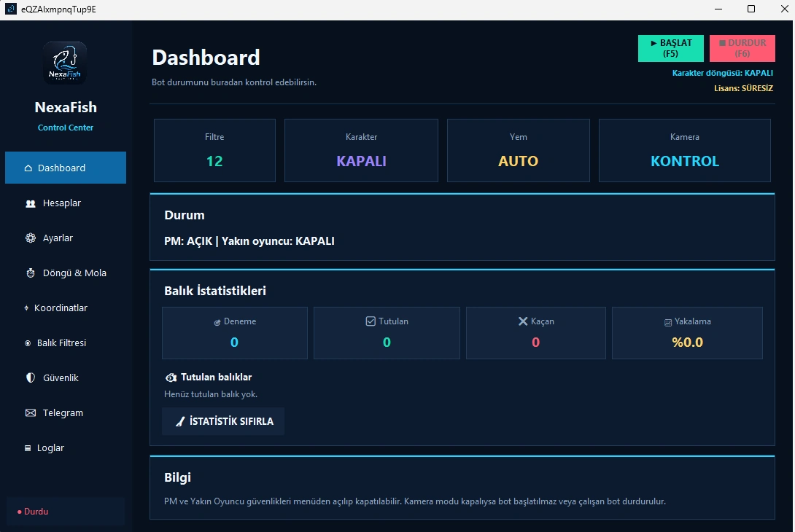Open the Hesaplar section
This screenshot has width=795, height=532.
coord(66,203)
